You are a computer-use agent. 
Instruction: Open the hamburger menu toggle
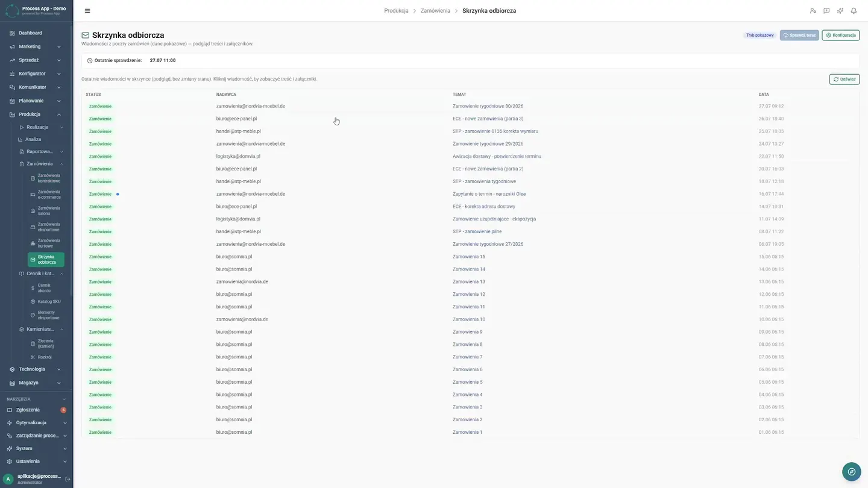click(x=87, y=11)
